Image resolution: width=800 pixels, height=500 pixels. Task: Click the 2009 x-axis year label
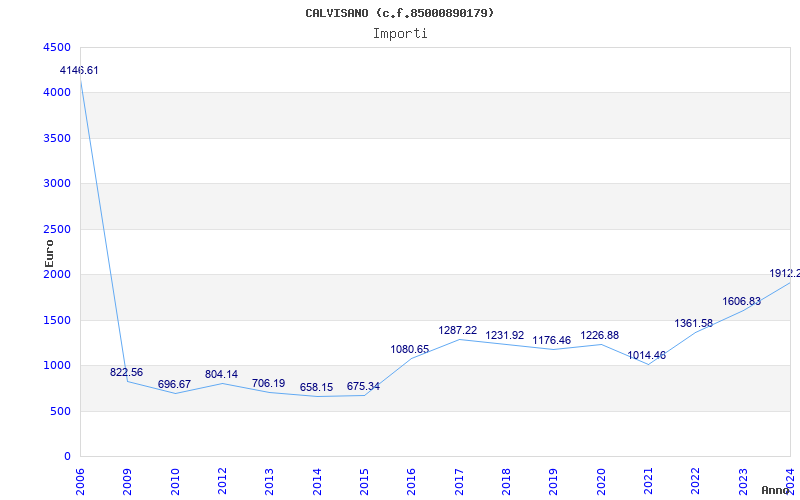(128, 481)
